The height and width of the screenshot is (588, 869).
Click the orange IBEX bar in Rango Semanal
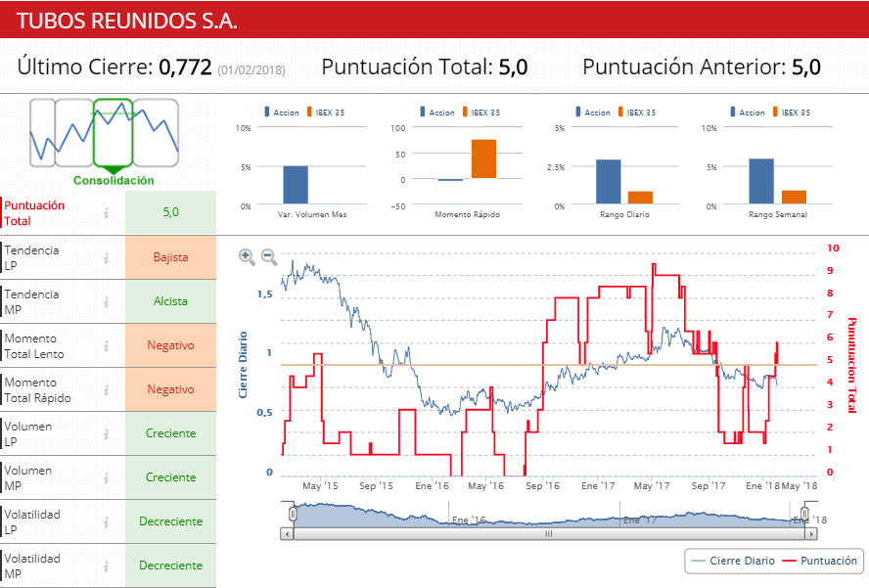point(795,198)
